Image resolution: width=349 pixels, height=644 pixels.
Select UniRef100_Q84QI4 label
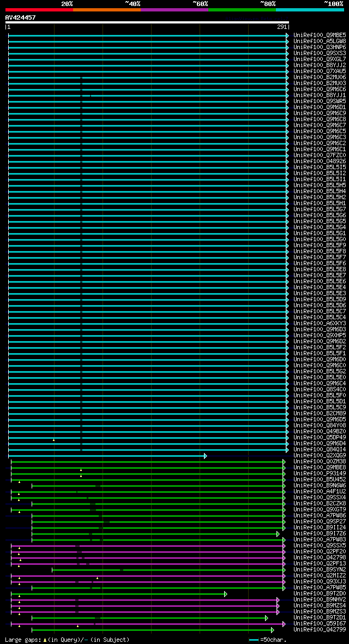coord(320,449)
